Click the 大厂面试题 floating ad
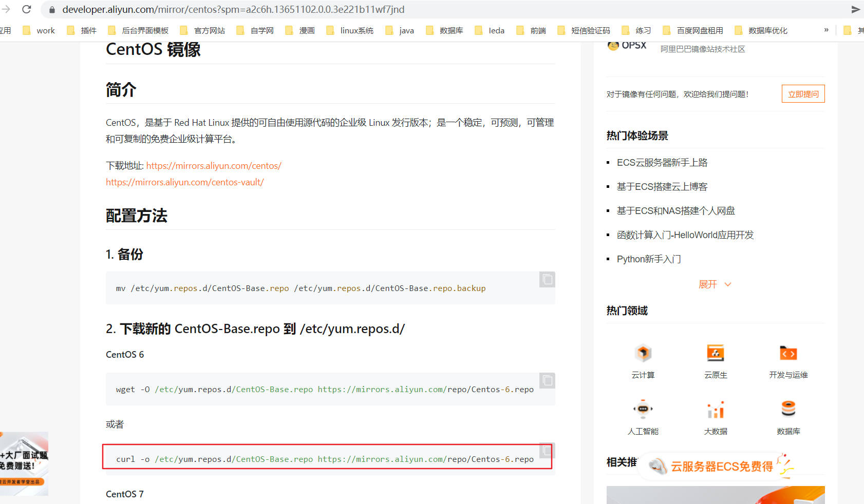The image size is (864, 504). pos(24,463)
